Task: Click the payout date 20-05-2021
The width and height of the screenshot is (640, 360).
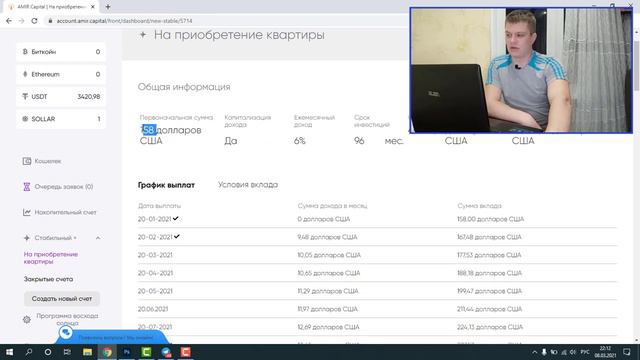Action: 155,291
